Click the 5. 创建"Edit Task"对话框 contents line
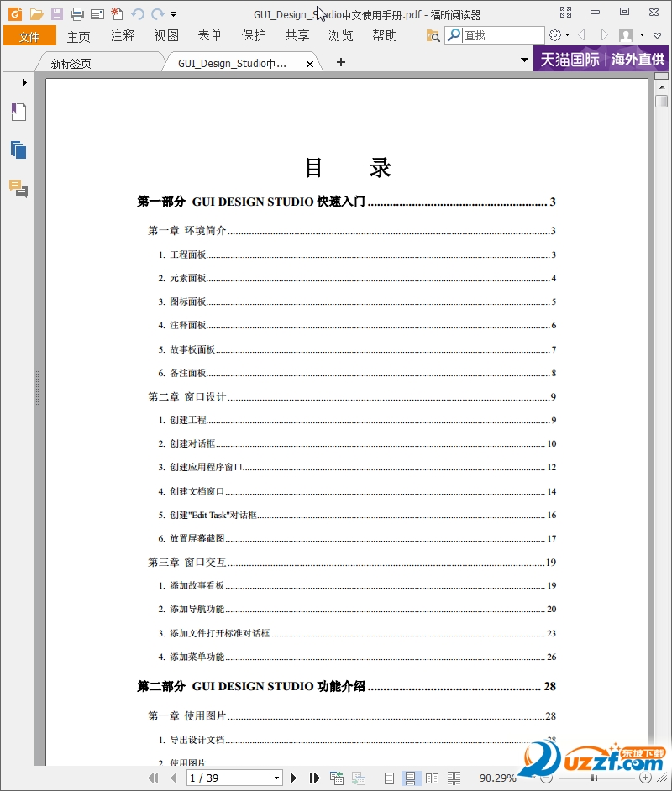Viewport: 672px width, 791px height. [357, 515]
